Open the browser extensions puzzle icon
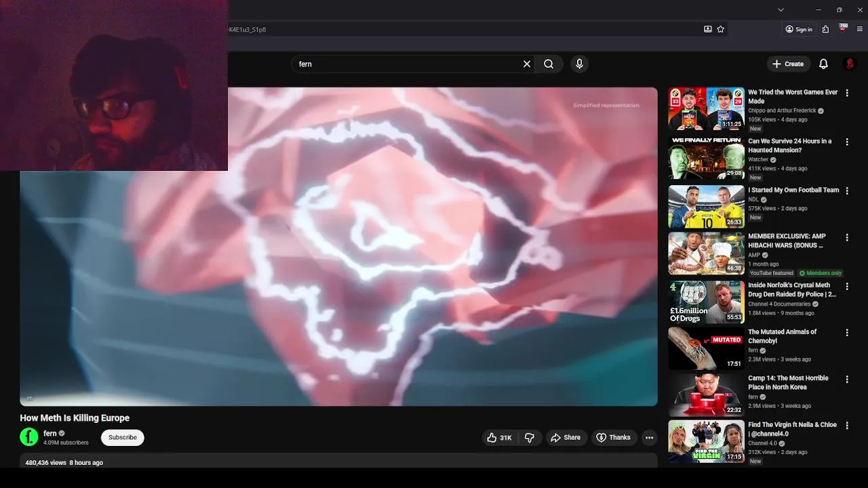Viewport: 868px width, 488px height. click(x=825, y=29)
